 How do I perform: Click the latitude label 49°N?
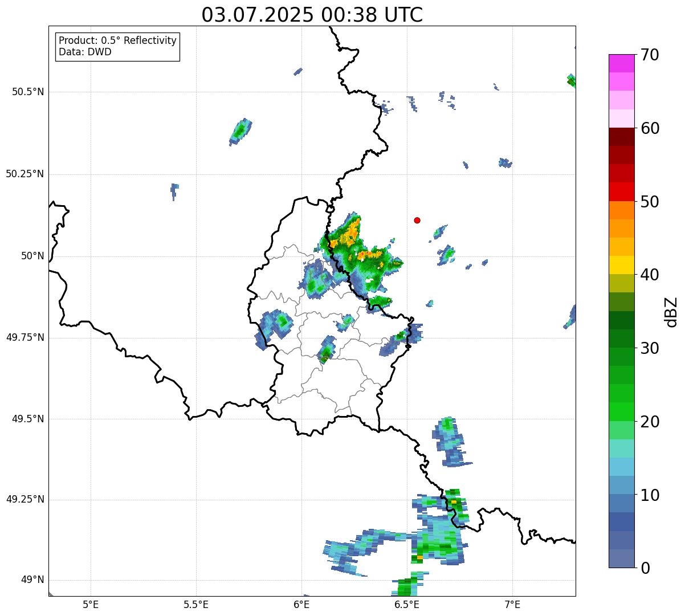[x=32, y=580]
